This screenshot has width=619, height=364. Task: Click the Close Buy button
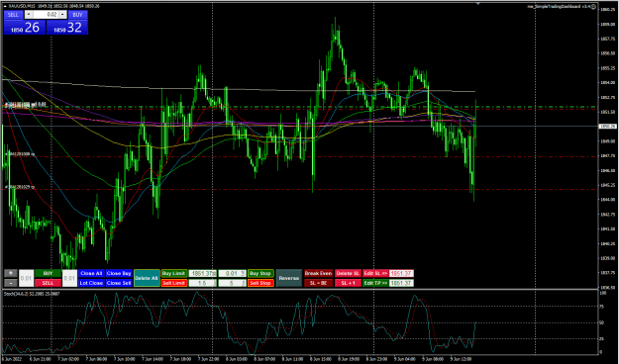pos(119,273)
